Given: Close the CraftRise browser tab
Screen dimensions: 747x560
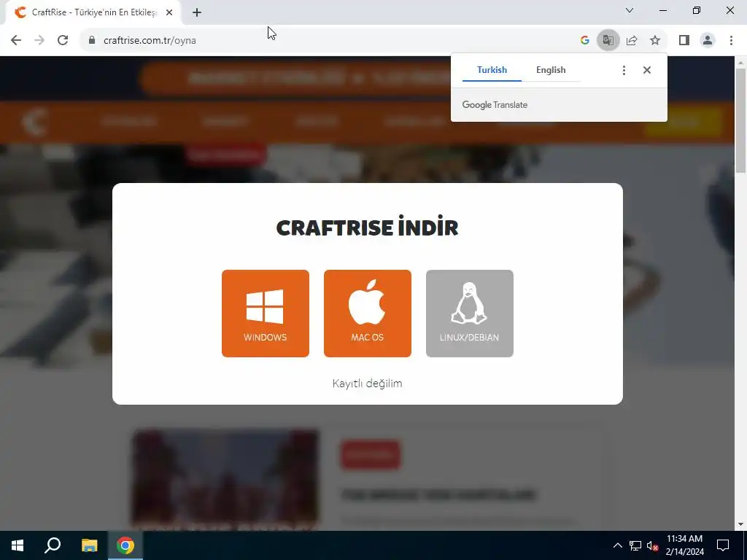Looking at the screenshot, I should click(x=169, y=12).
